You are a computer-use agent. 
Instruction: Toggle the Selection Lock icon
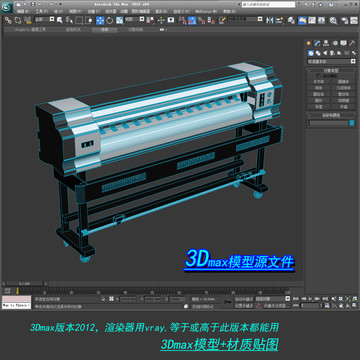(x=103, y=299)
